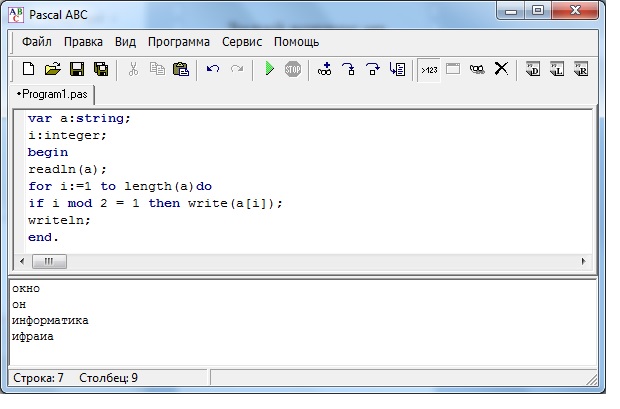Open the Правка menu
The width and height of the screenshot is (620, 409).
point(83,42)
